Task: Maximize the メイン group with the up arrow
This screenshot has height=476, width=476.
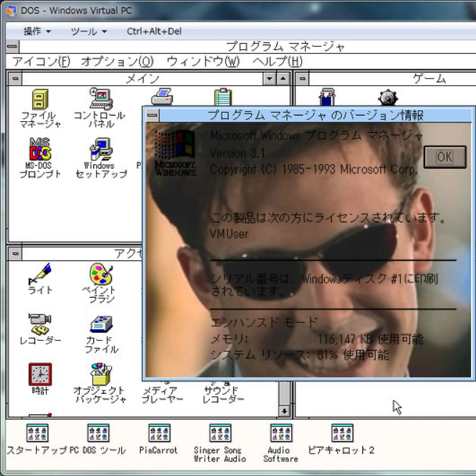Action: tap(283, 79)
